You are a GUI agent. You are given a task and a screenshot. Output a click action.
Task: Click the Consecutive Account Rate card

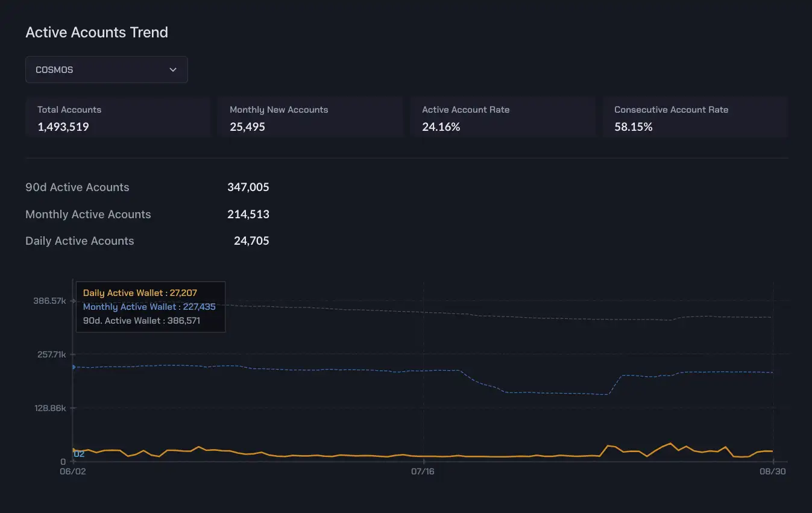point(695,118)
